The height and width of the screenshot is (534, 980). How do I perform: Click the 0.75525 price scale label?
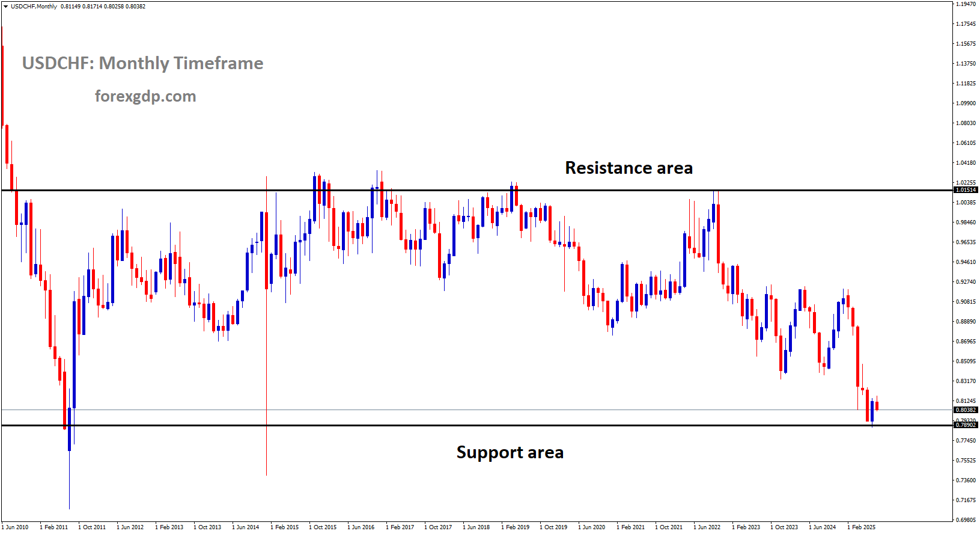pyautogui.click(x=966, y=461)
